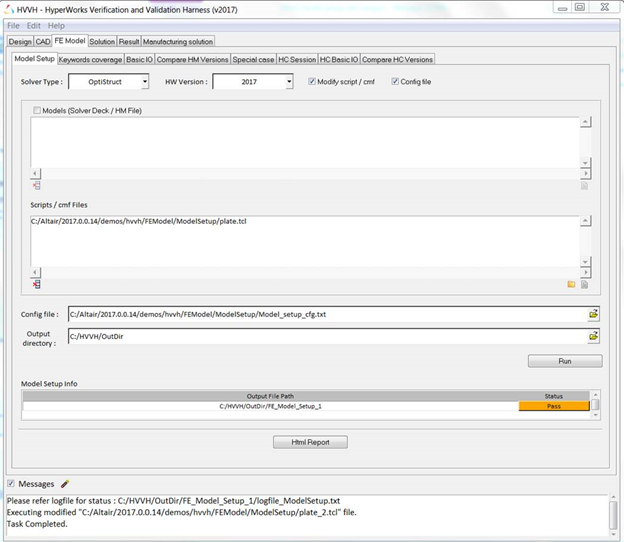The height and width of the screenshot is (542, 624).
Task: Click the left arrow of the Models horizontal scrollbar
Action: click(x=35, y=174)
